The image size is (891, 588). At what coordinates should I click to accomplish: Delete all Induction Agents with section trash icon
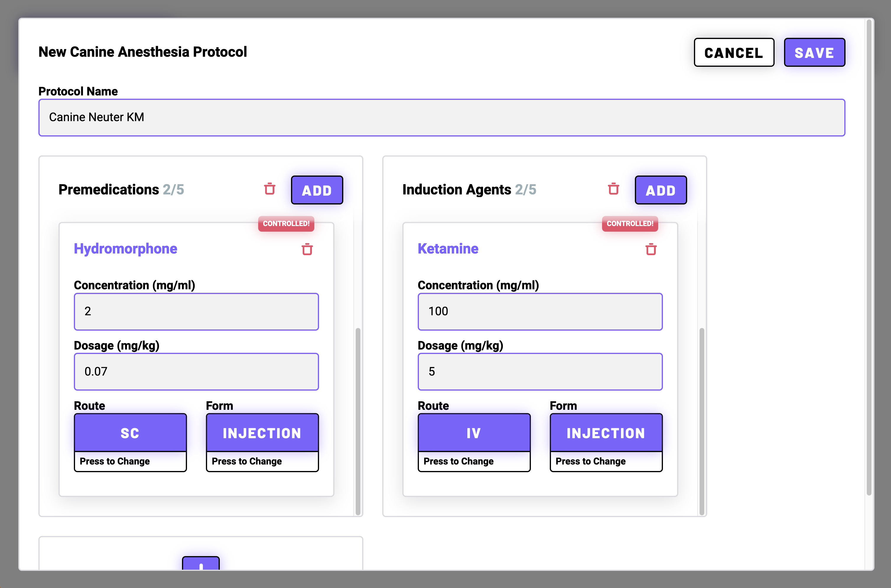pos(613,189)
